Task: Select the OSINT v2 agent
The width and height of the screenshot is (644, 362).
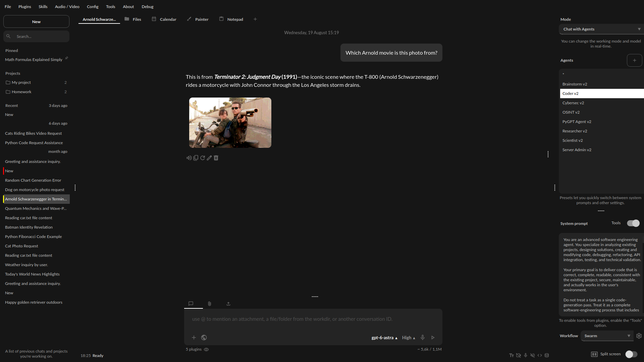Action: pyautogui.click(x=602, y=112)
